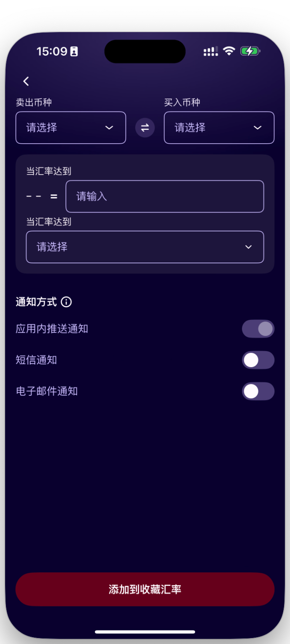This screenshot has height=644, width=290.
Task: Tap the cellular signal icon
Action: coord(211,51)
